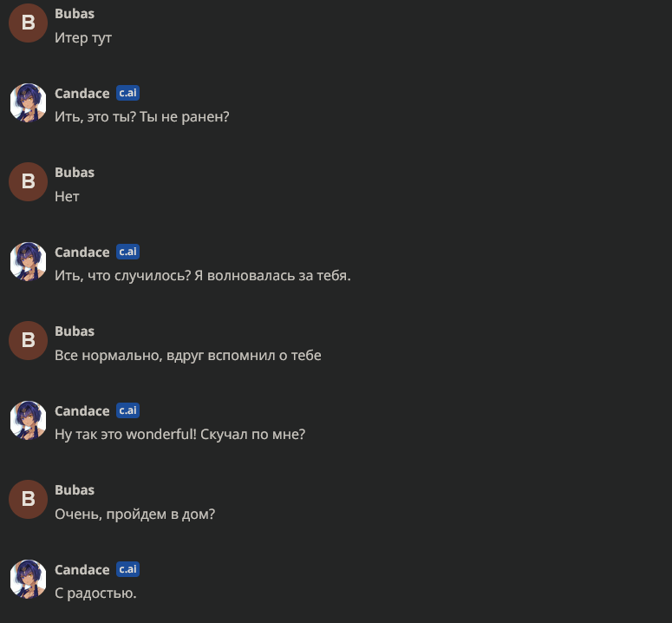Screen dimensions: 672x623
Task: Click c.ai badge above "что случилось?" message
Action: 127,252
